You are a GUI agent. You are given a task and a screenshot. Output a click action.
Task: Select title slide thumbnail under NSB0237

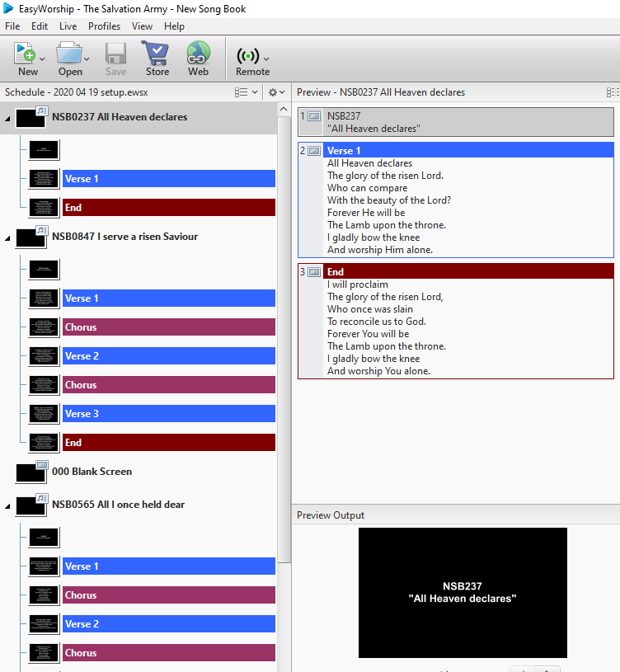[44, 150]
